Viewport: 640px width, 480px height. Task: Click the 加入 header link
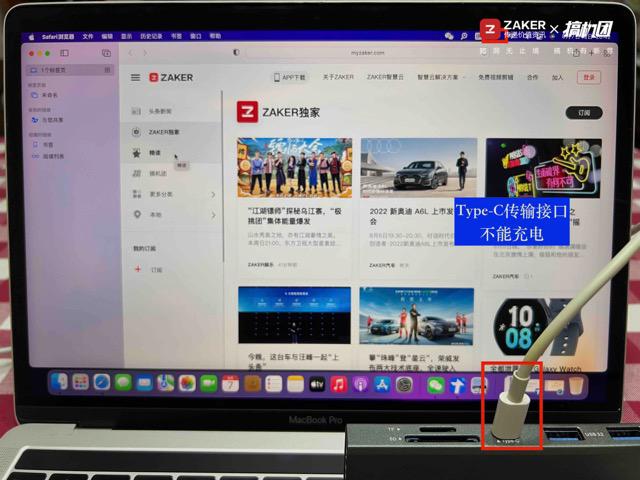tap(557, 77)
